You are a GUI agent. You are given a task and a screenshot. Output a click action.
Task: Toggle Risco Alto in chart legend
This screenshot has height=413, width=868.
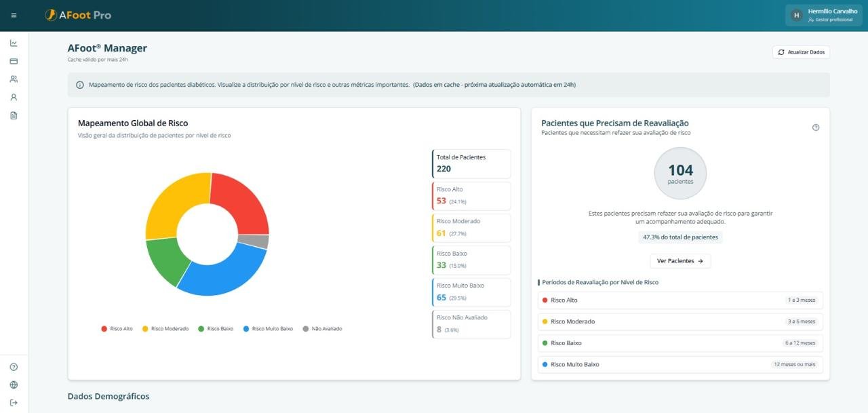tap(117, 329)
